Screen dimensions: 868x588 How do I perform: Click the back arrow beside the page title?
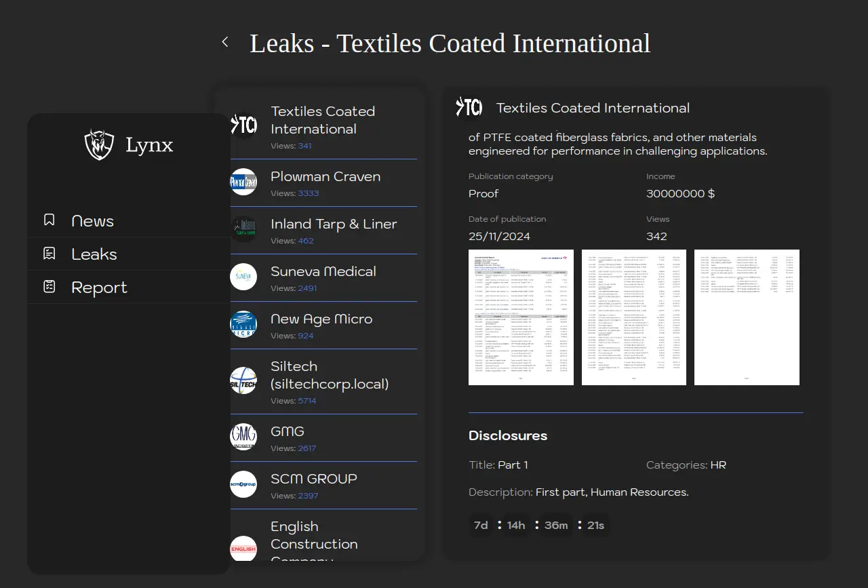click(225, 42)
